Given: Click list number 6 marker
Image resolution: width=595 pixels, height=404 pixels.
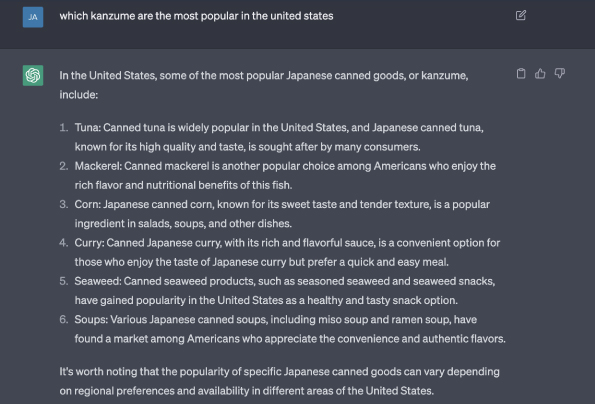Looking at the screenshot, I should 64,319.
